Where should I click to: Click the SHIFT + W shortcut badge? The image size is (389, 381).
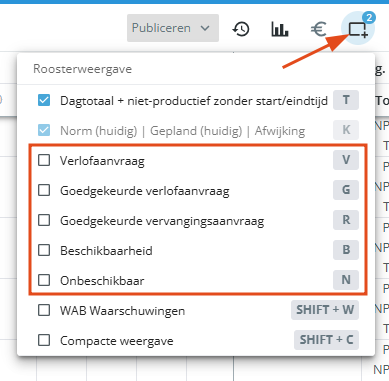325,310
